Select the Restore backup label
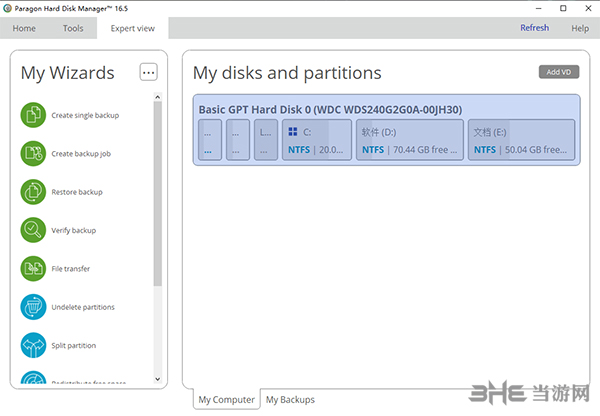 77,192
